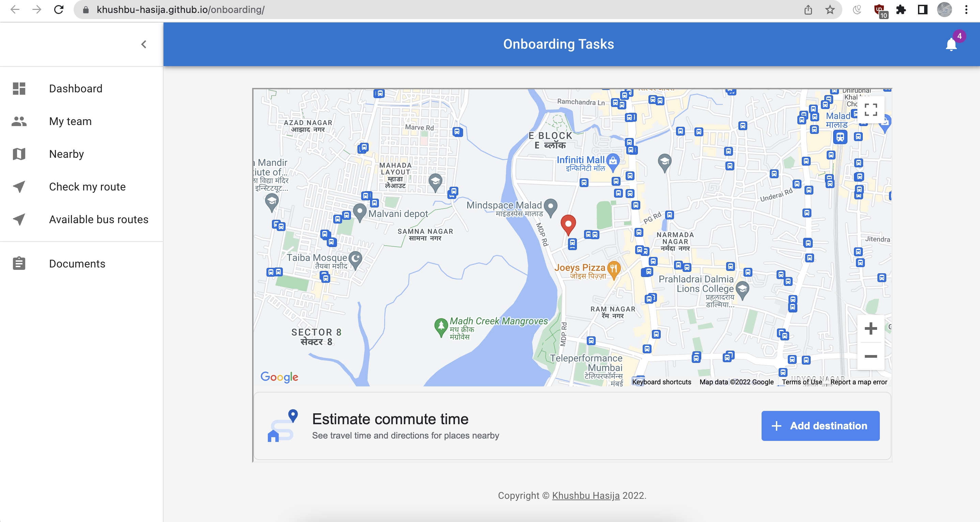Open the My team page
This screenshot has height=522, width=980.
[x=71, y=121]
